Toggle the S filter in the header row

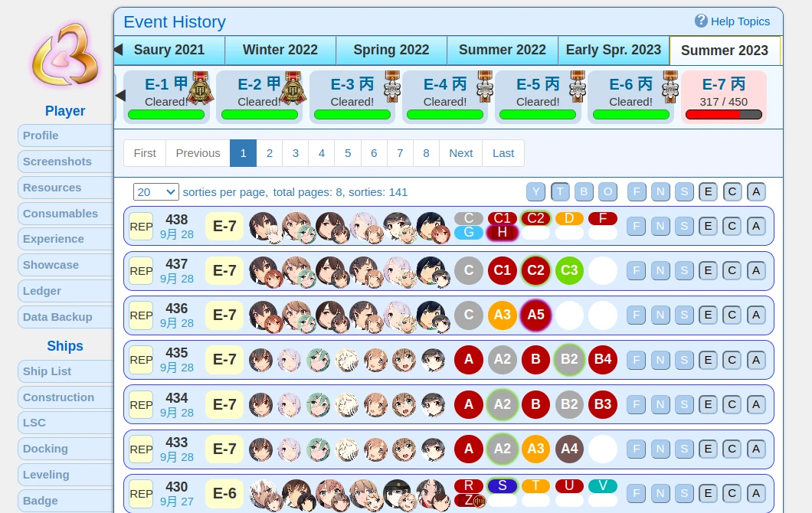click(684, 192)
